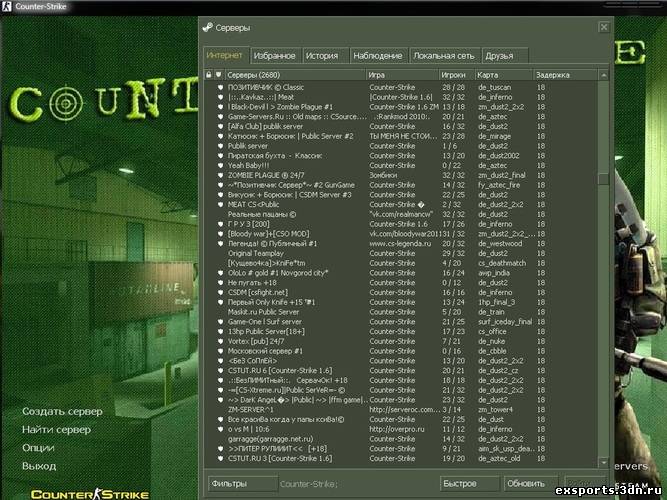This screenshot has width=667, height=500.
Task: Click the scrollbar down arrow
Action: click(603, 462)
